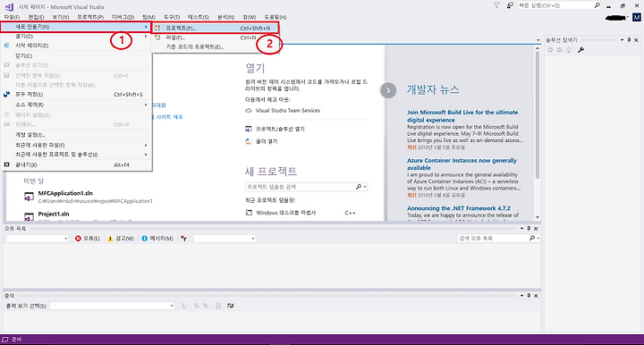The height and width of the screenshot is (345, 644).
Task: Click open folder (폴더 열기) link
Action: [x=267, y=141]
